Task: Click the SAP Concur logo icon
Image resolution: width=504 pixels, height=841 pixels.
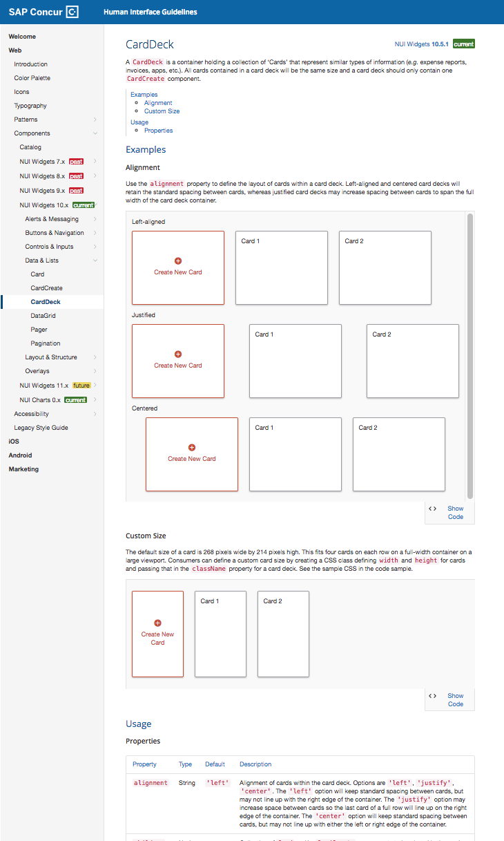Action: click(72, 12)
